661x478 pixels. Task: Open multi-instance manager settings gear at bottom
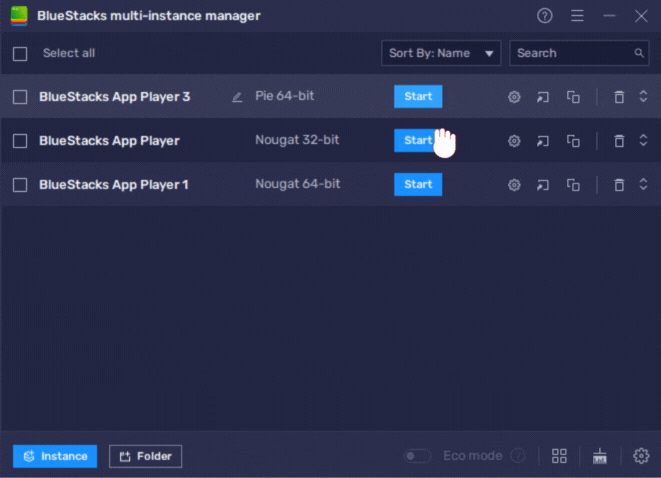click(x=641, y=456)
